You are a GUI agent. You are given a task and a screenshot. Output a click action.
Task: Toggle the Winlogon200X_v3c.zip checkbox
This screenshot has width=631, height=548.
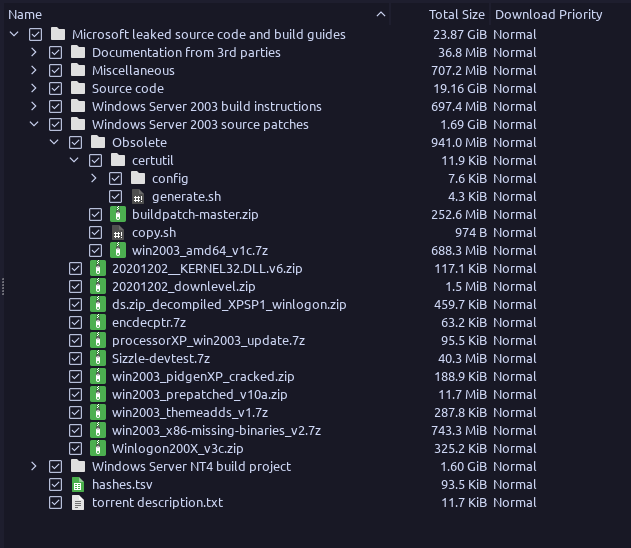coord(76,448)
